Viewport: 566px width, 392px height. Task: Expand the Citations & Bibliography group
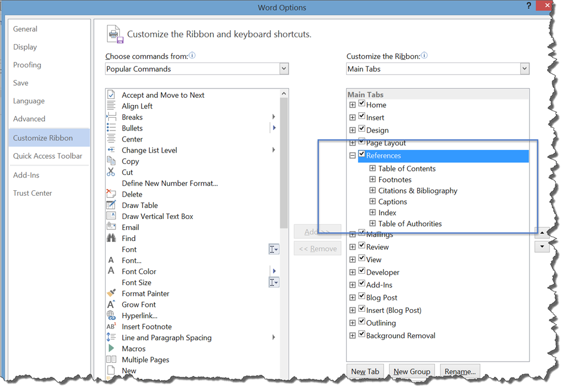tap(373, 190)
